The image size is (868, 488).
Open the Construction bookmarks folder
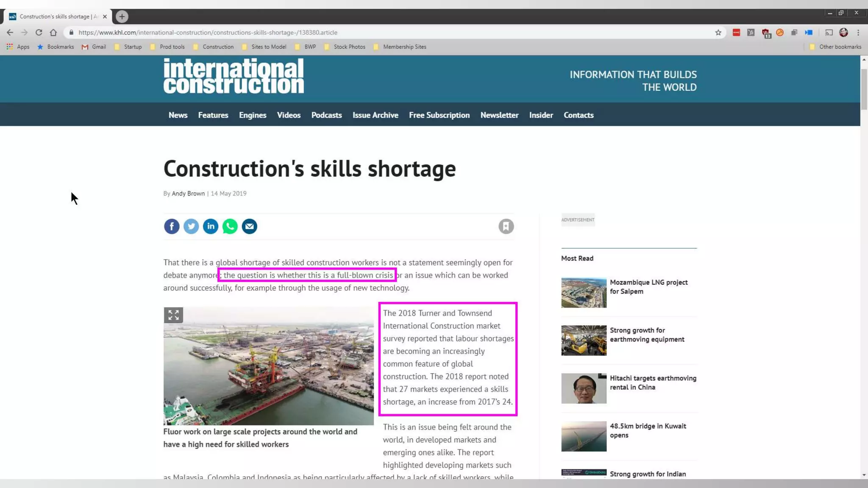tap(218, 47)
